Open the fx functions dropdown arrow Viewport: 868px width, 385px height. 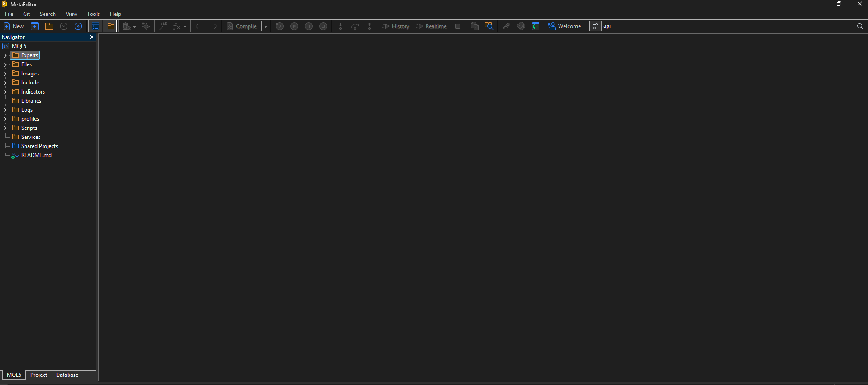click(x=185, y=27)
